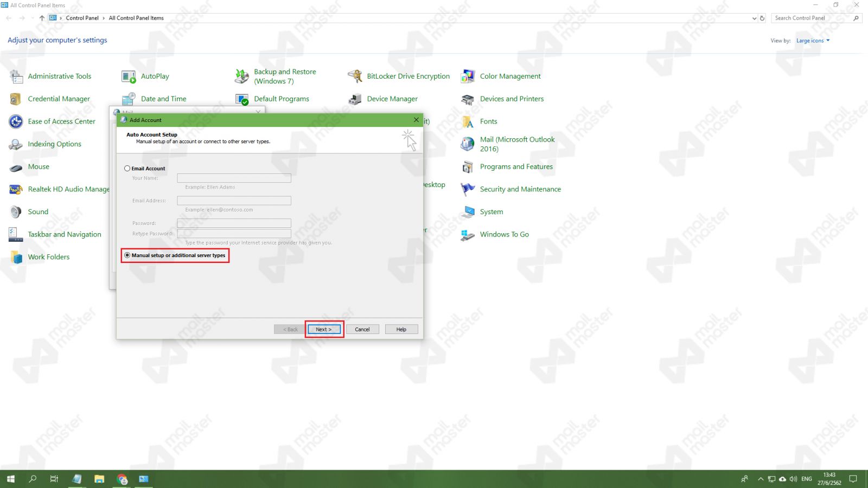
Task: Open the Mouse settings icon
Action: pyautogui.click(x=16, y=167)
